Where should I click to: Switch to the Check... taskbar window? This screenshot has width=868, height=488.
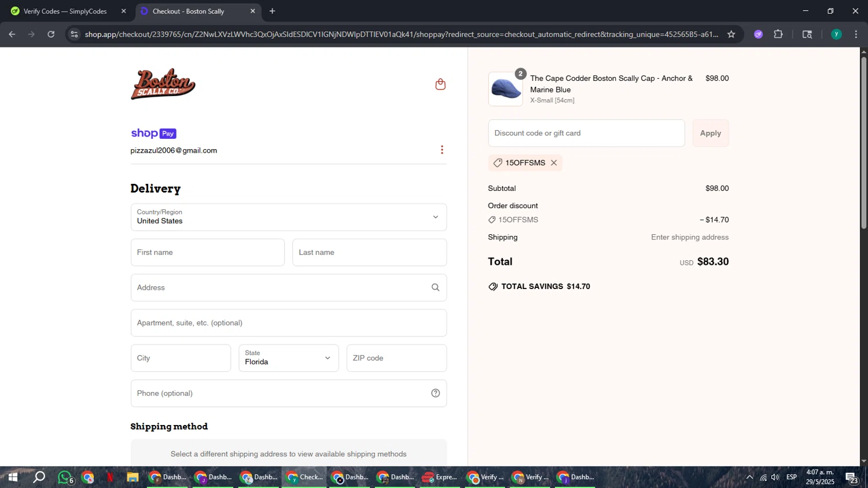(305, 478)
